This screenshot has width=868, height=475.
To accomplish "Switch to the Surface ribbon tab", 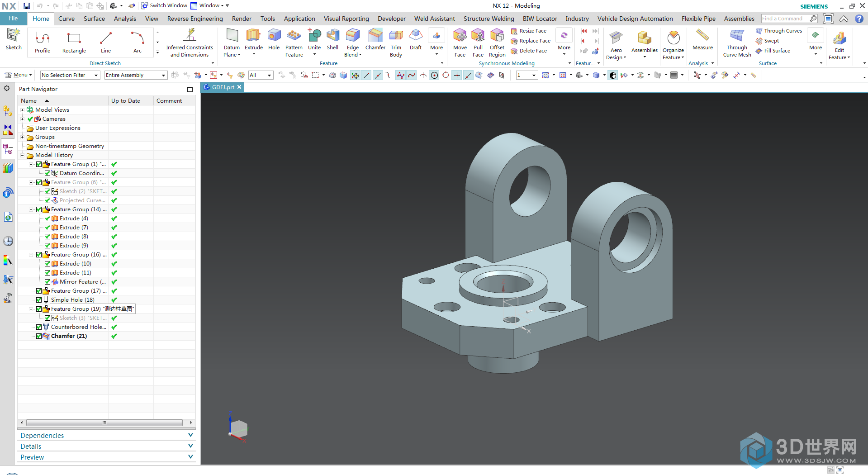I will click(x=94, y=19).
